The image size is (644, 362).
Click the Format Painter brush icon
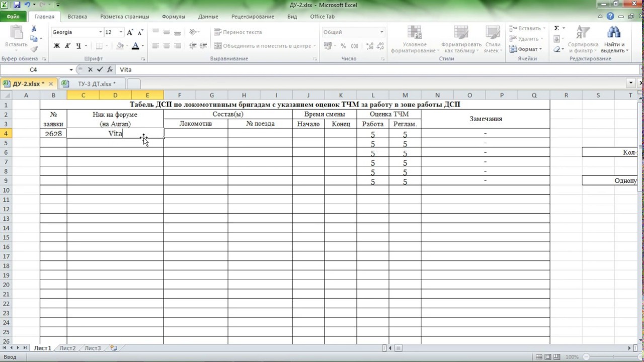click(34, 49)
